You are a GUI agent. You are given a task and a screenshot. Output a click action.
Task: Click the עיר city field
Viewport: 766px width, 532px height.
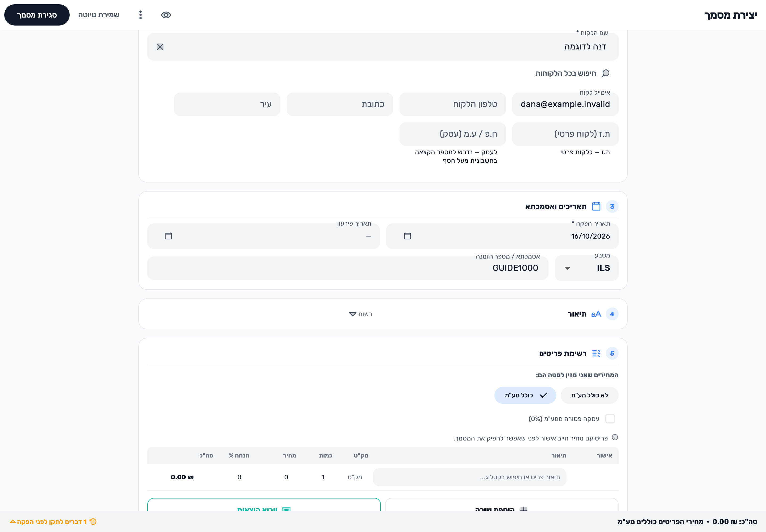pos(227,104)
